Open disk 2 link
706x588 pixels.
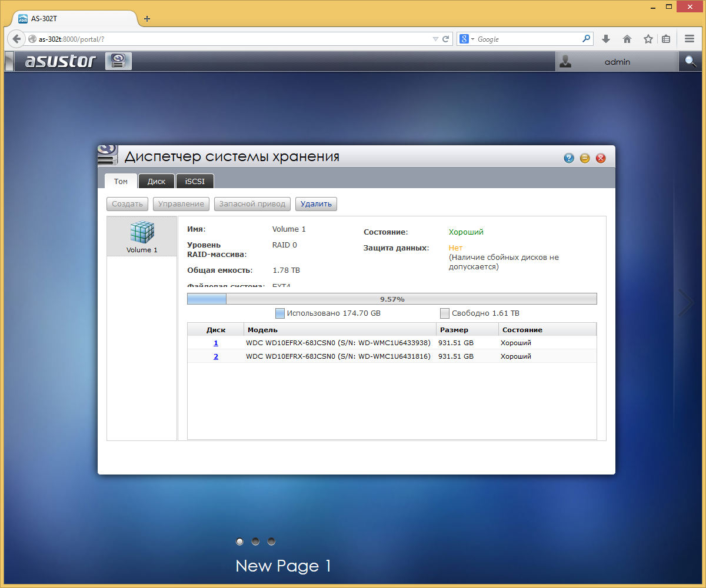[216, 356]
